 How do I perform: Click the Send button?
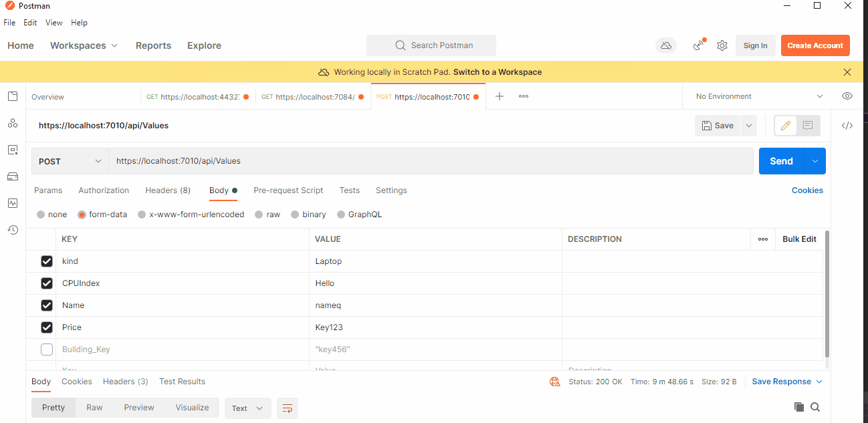pos(781,161)
